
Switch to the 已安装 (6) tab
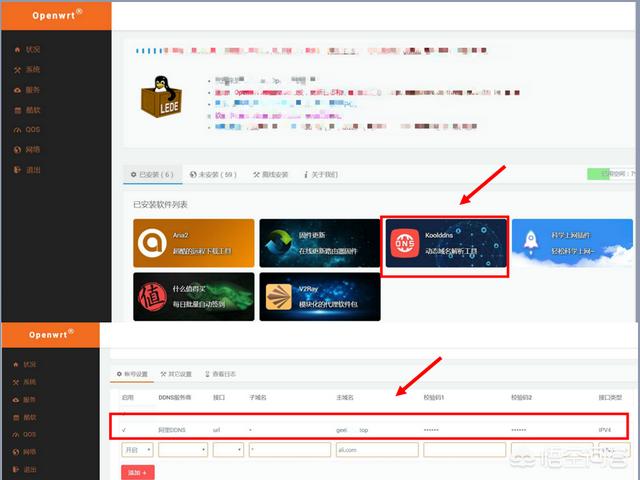152,174
